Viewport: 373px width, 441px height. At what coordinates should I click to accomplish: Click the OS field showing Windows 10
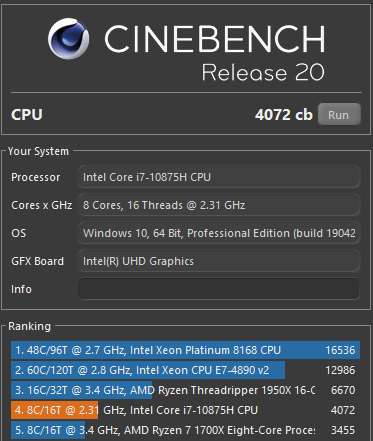219,233
